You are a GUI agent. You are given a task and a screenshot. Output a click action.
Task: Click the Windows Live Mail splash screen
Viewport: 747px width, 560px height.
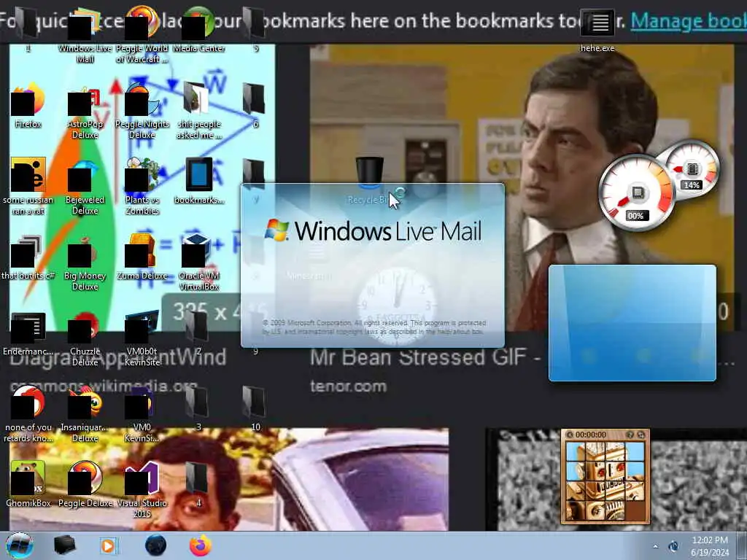point(372,265)
